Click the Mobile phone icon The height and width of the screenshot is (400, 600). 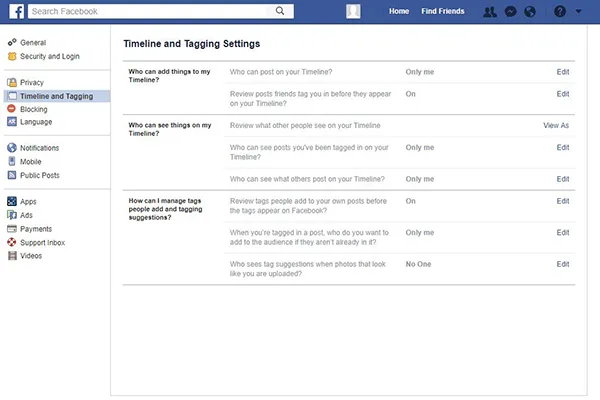click(12, 161)
